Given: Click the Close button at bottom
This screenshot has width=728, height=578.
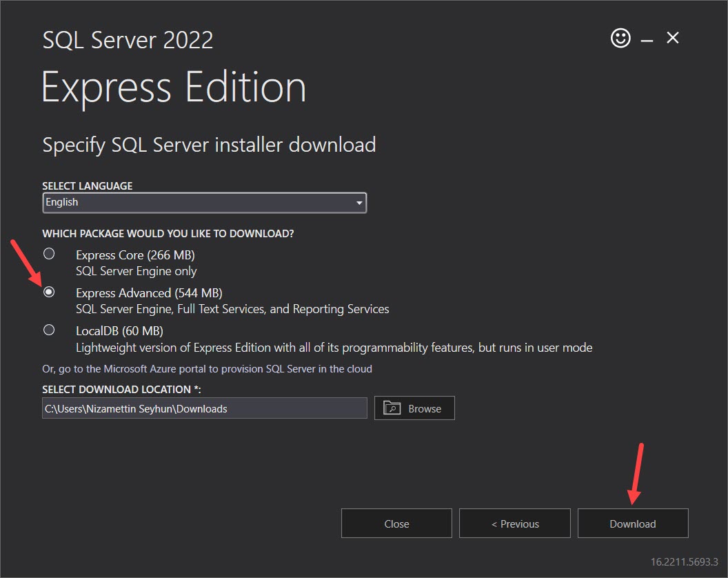Looking at the screenshot, I should click(x=396, y=523).
